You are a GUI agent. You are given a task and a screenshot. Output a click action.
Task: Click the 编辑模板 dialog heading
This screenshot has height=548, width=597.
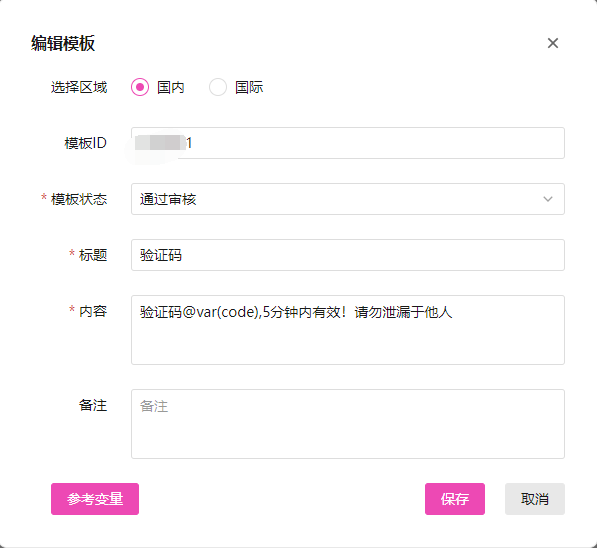(x=63, y=43)
